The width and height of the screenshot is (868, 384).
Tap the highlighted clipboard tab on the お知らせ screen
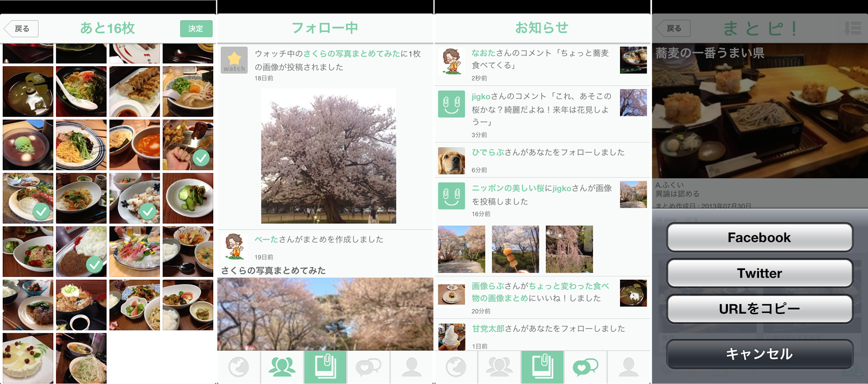542,367
